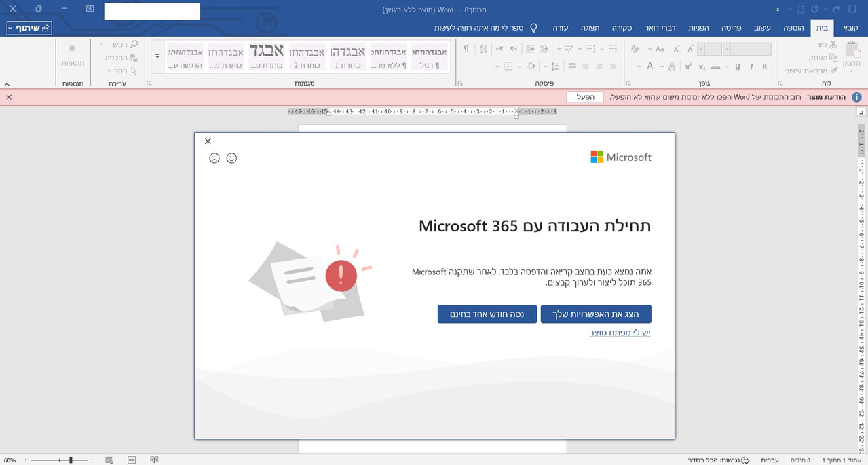This screenshot has height=465, width=868.
Task: Click the numbered list icon
Action: click(x=590, y=49)
